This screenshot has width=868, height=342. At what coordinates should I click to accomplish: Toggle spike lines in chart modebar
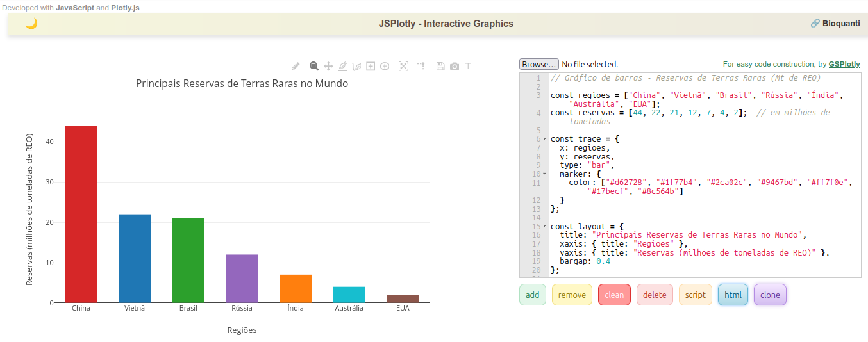tap(421, 66)
